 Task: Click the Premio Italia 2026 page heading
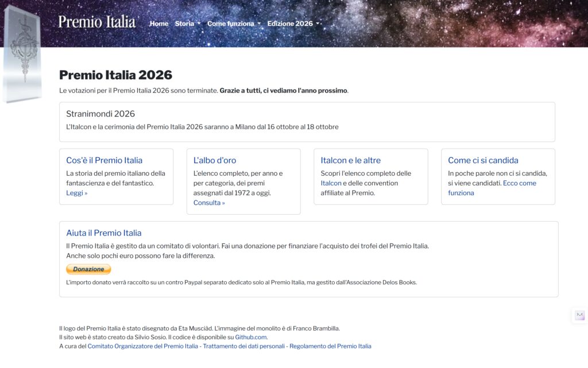click(x=115, y=75)
